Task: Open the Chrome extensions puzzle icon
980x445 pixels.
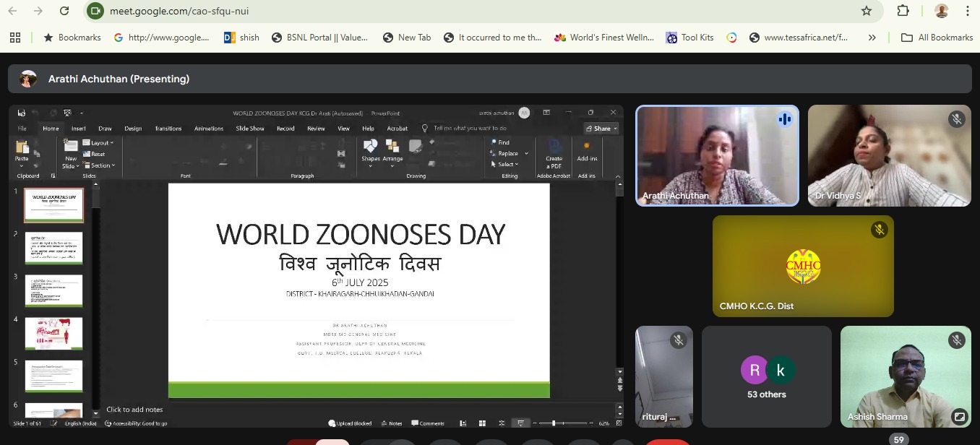Action: pos(903,11)
